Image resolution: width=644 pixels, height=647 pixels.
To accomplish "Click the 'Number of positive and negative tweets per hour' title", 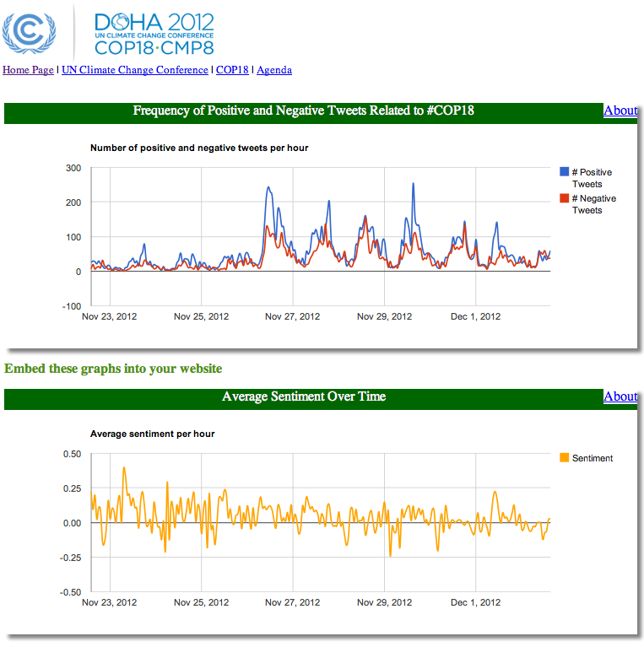I will point(199,148).
